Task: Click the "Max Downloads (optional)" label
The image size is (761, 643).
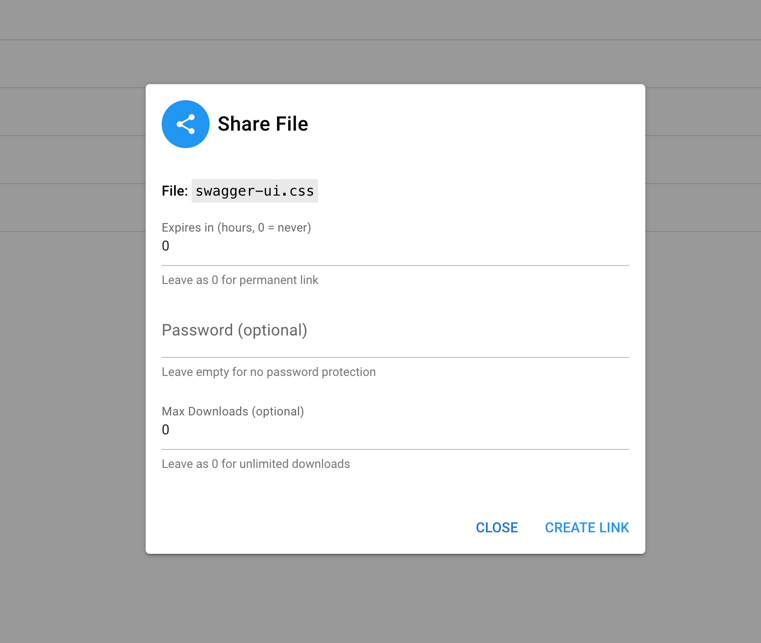Action: click(x=233, y=411)
